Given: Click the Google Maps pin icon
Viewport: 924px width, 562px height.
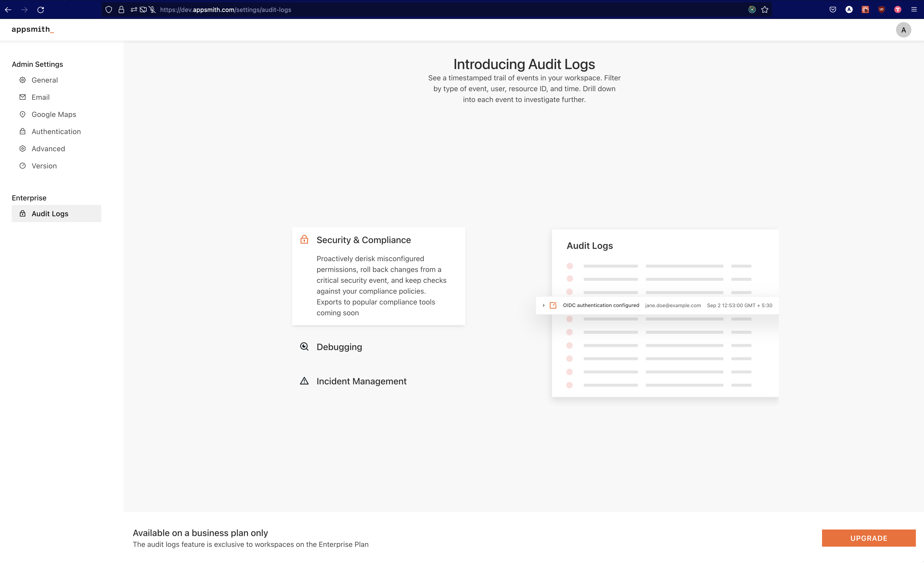Looking at the screenshot, I should pos(23,114).
